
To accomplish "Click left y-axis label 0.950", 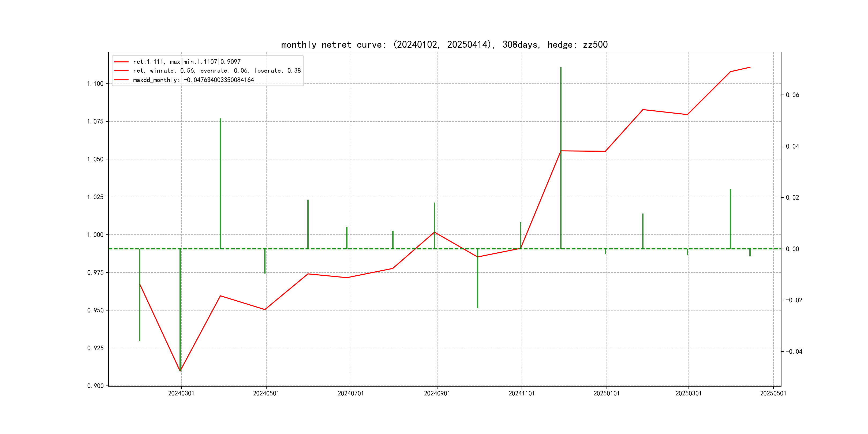I will (x=95, y=310).
